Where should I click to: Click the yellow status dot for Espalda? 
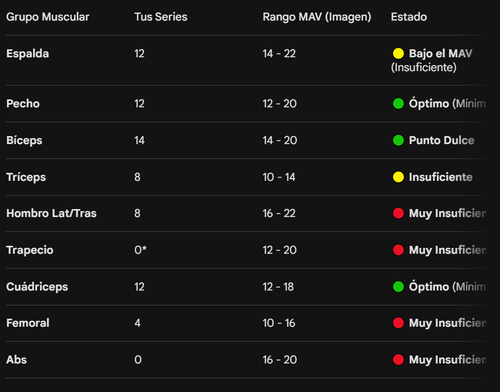pyautogui.click(x=398, y=53)
